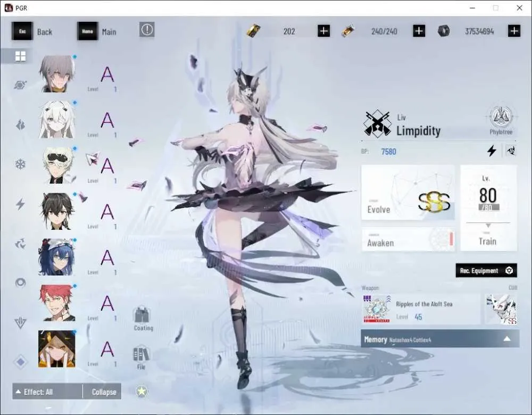Viewport: 532px width, 415px height.
Task: Select the hooded gold-background character portrait
Action: point(57,348)
